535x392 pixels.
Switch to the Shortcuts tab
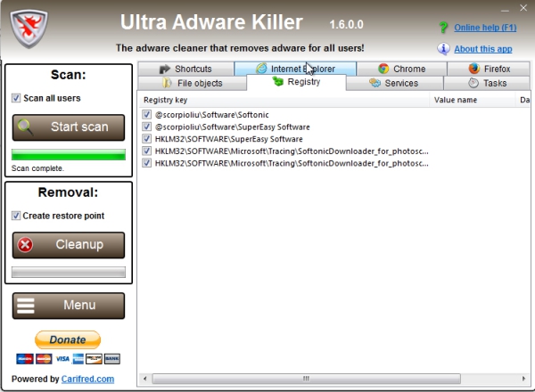(186, 69)
